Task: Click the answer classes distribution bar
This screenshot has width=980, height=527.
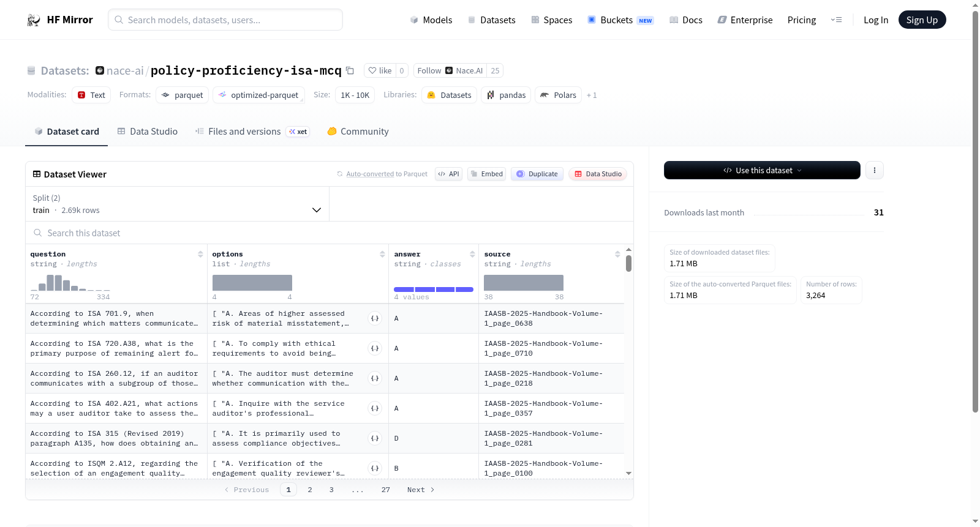Action: pyautogui.click(x=434, y=289)
